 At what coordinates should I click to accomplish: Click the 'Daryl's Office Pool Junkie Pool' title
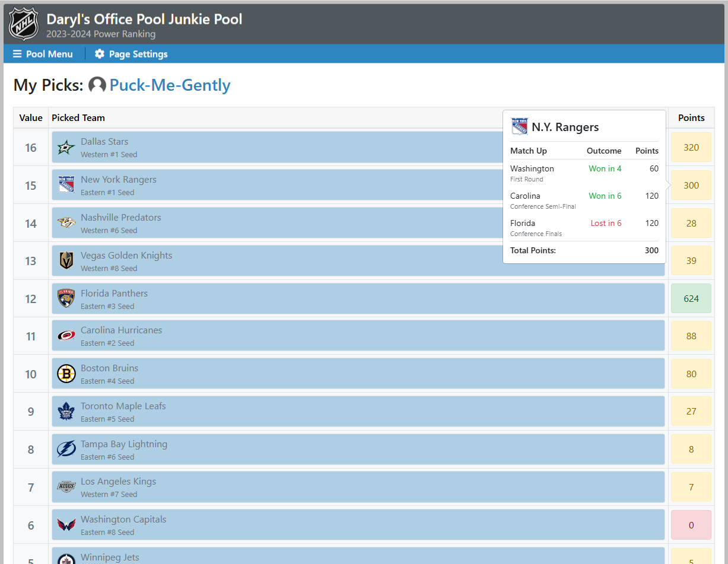(144, 19)
